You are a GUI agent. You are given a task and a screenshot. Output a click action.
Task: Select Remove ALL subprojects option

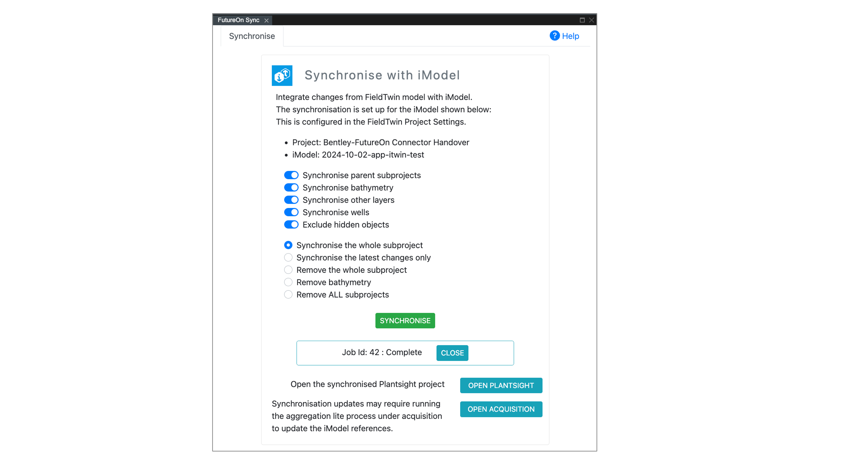pos(288,294)
